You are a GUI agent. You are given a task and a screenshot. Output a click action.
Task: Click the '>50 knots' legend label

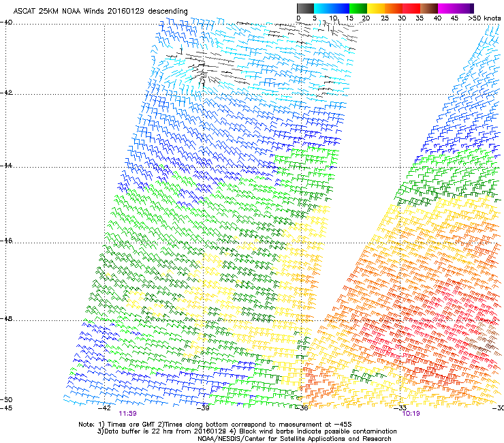[x=484, y=18]
